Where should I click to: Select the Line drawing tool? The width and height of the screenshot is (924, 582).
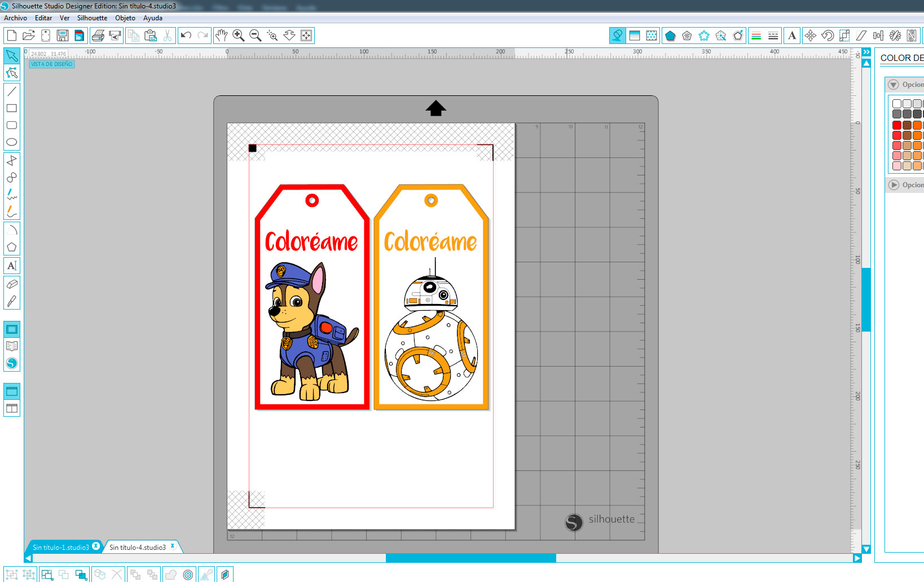click(x=12, y=91)
